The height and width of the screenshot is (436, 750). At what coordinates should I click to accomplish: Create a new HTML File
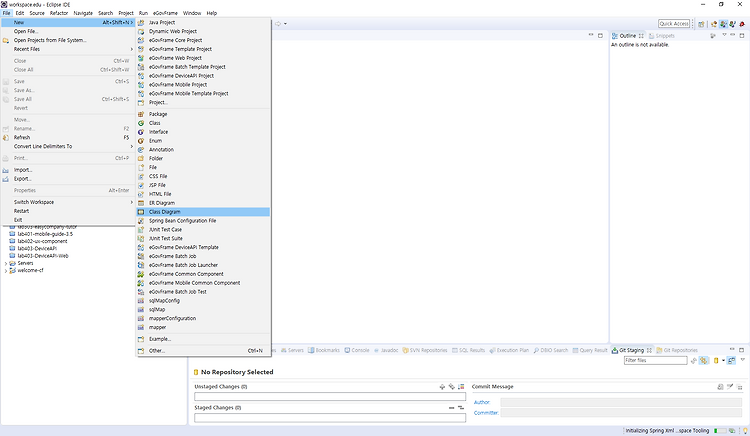203,194
